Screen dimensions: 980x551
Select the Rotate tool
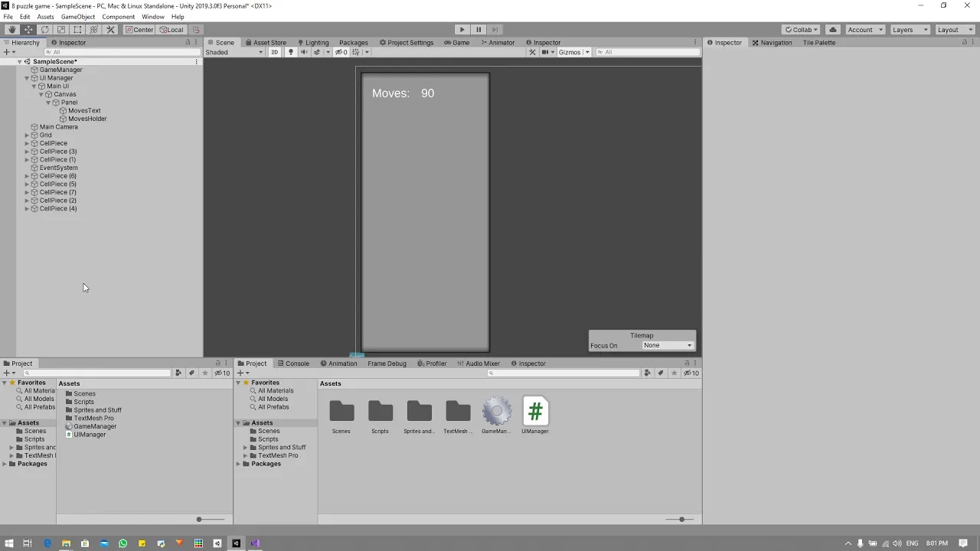tap(44, 30)
